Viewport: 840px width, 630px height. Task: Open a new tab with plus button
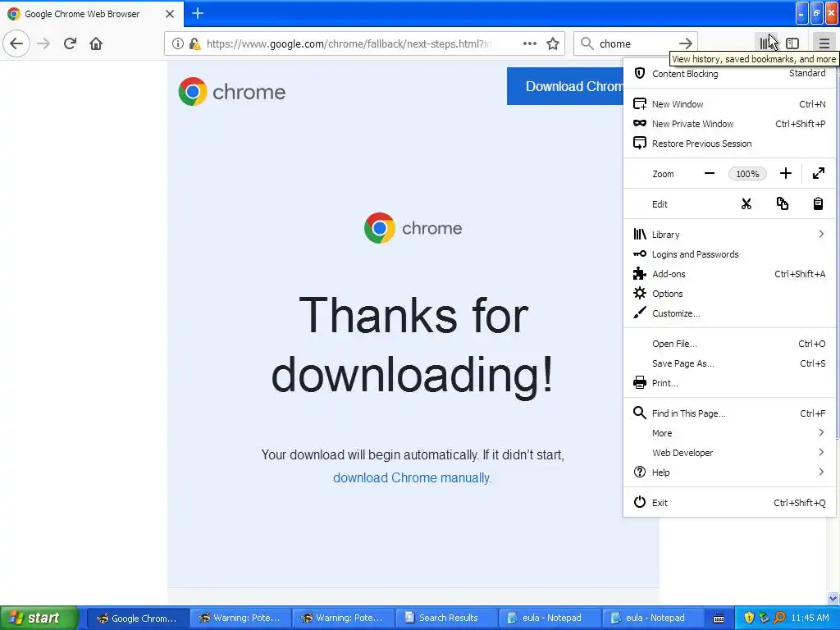click(198, 13)
